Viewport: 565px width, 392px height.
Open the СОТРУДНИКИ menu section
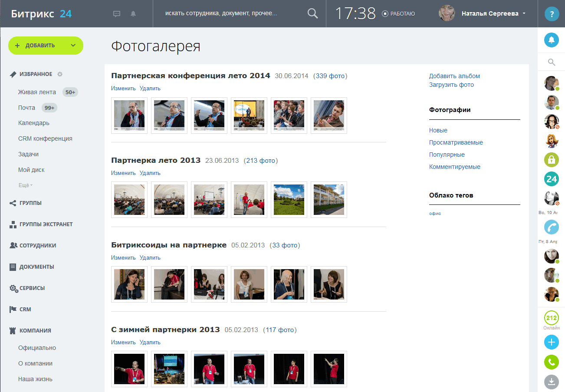pos(37,245)
